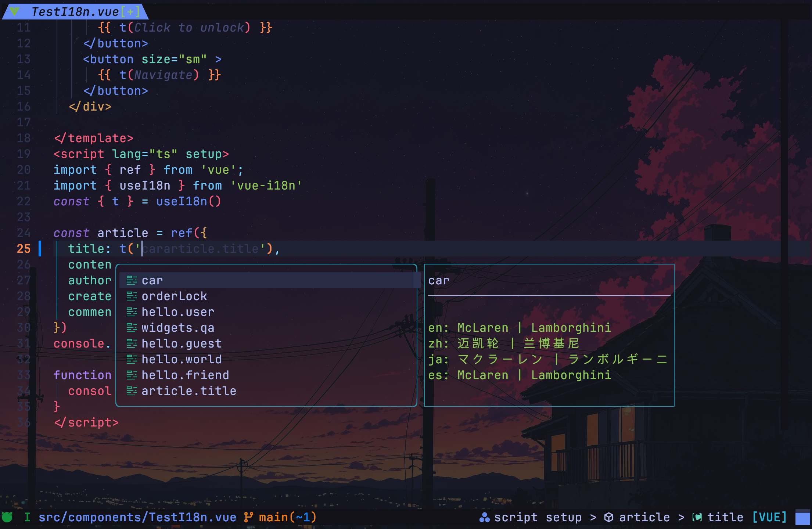The height and width of the screenshot is (529, 812).
Task: Click the insert mode 'I' indicator in statusline
Action: (27, 517)
